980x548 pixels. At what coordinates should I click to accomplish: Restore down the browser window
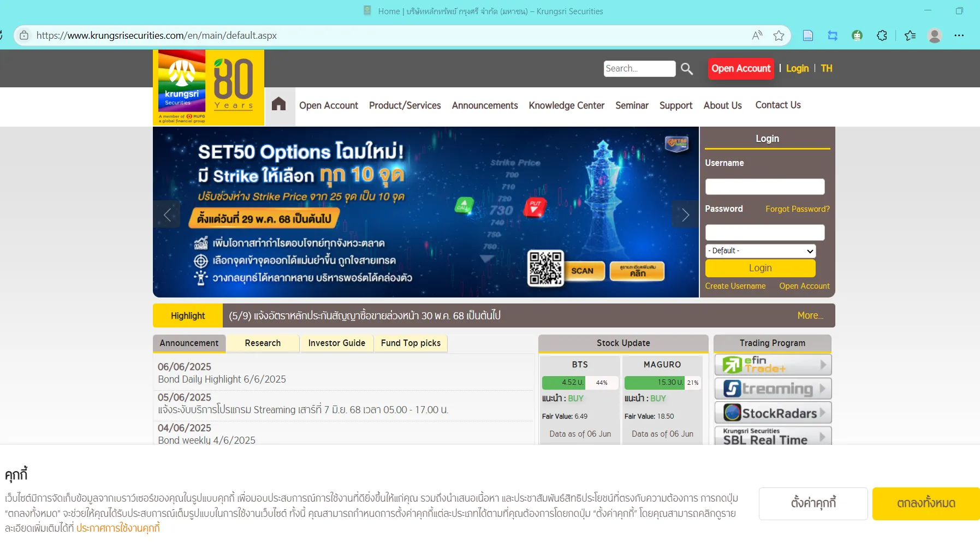(x=959, y=11)
